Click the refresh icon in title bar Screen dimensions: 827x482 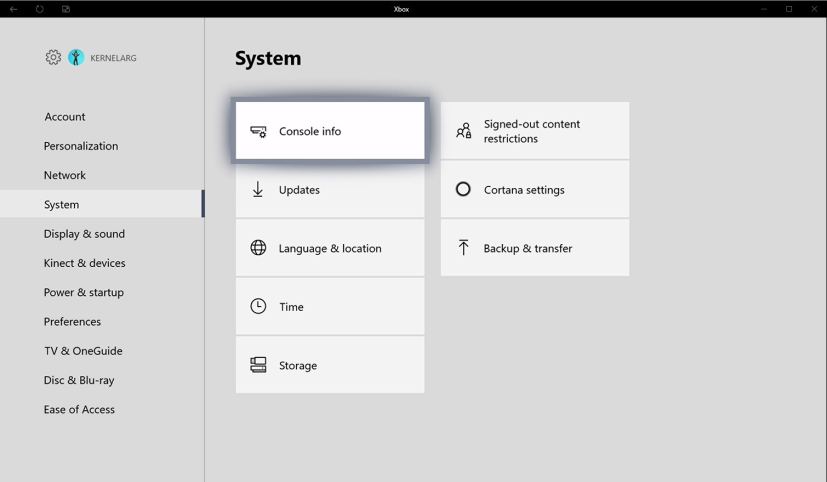click(40, 9)
